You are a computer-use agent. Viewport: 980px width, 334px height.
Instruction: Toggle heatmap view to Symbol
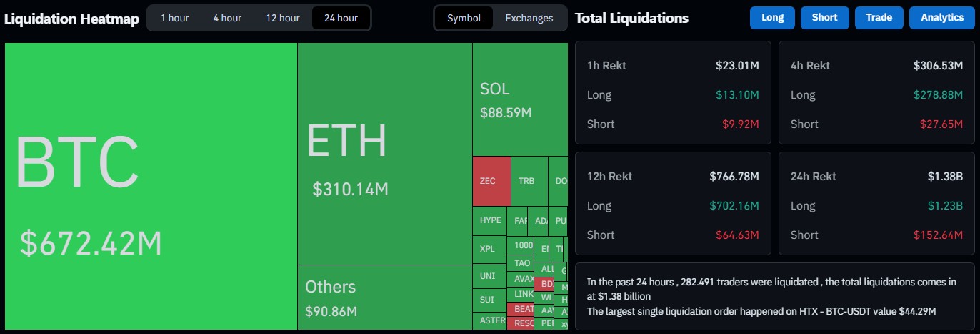(x=464, y=18)
